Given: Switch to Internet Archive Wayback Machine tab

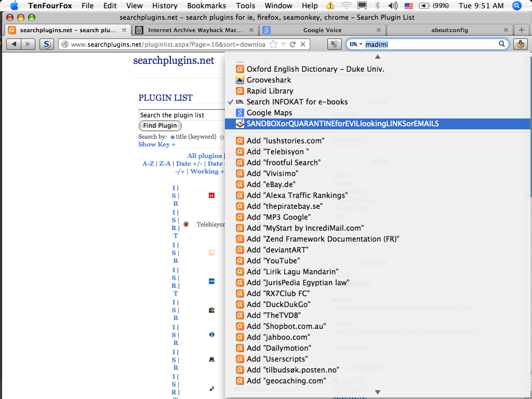Looking at the screenshot, I should point(195,30).
